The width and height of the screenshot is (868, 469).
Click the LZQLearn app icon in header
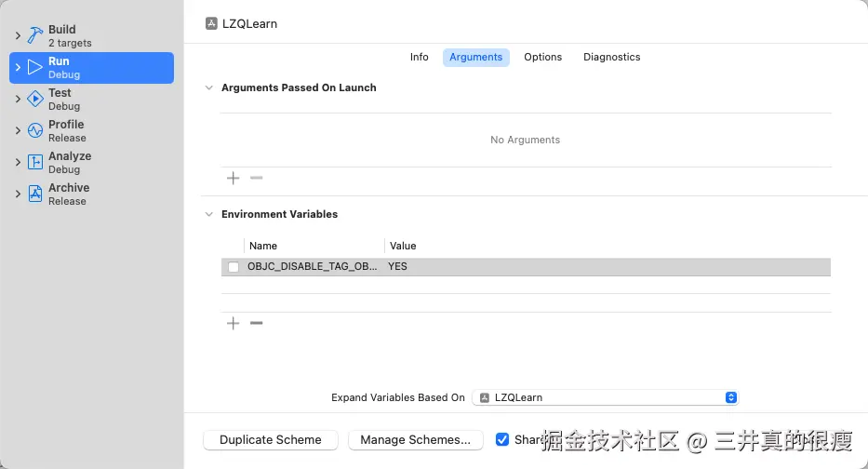tap(211, 23)
